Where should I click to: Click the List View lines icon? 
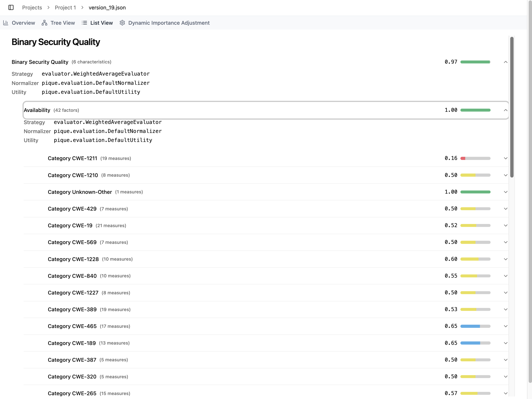pos(84,23)
